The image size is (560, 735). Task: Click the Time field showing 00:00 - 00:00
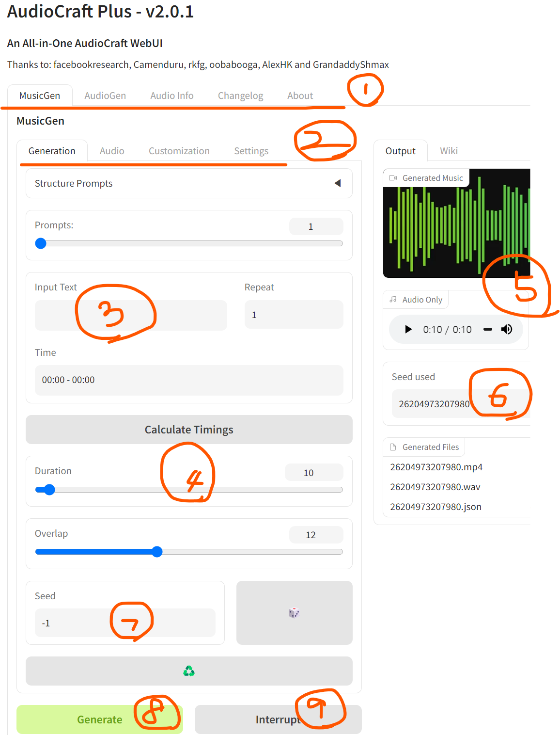coord(189,380)
